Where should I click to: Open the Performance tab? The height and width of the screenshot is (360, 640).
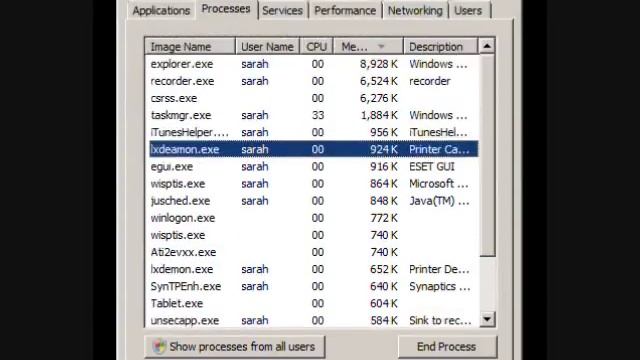point(345,11)
